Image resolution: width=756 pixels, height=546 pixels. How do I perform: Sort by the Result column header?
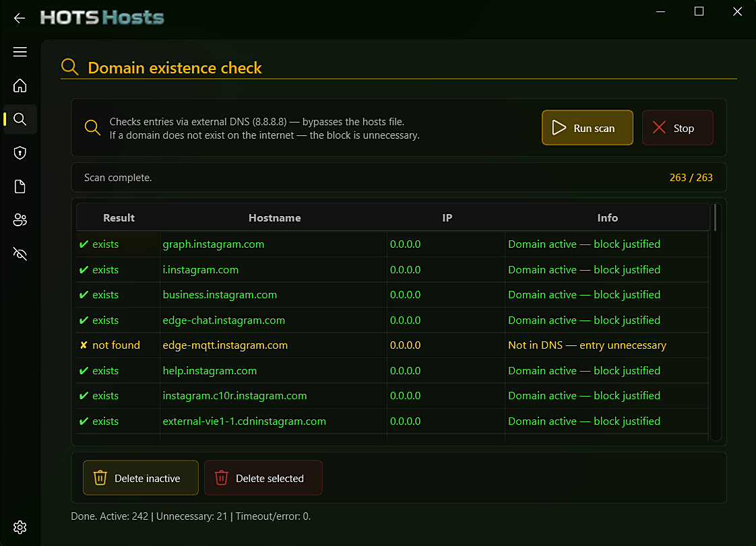coord(119,218)
